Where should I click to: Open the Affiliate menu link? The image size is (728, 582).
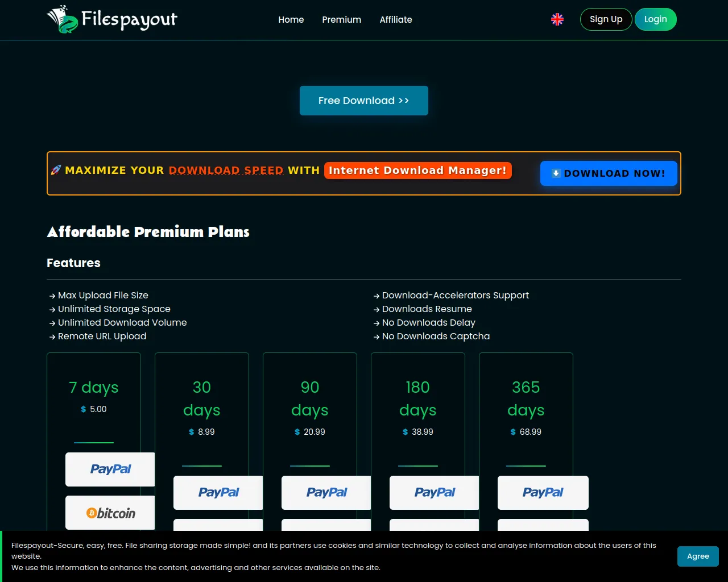point(396,19)
